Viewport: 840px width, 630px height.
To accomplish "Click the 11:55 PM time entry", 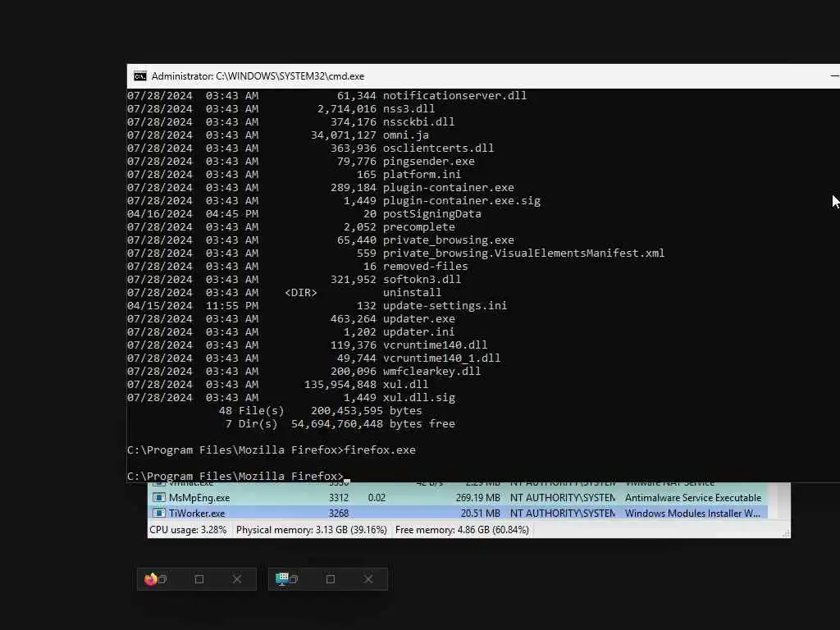I will coord(232,306).
